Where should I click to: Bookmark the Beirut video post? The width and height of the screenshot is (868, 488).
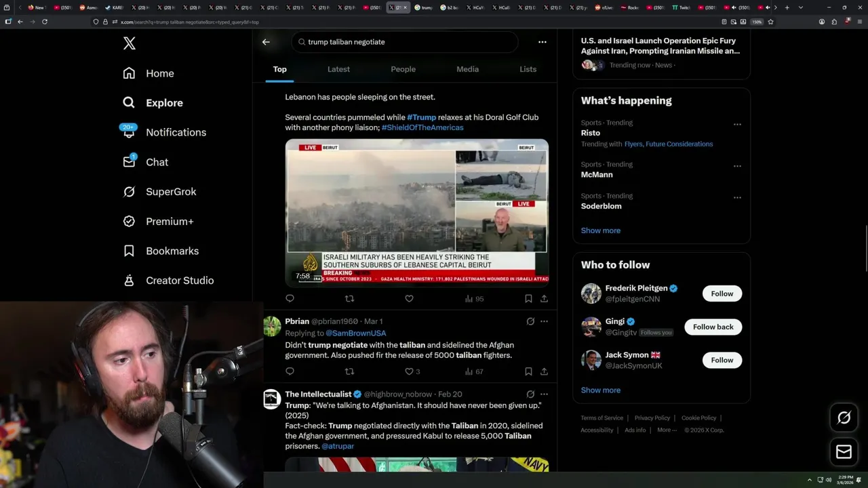(528, 298)
